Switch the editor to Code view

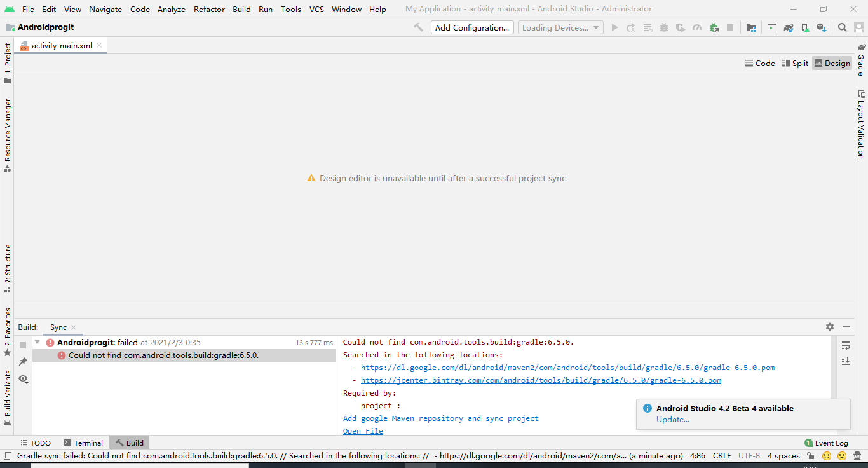coord(760,63)
